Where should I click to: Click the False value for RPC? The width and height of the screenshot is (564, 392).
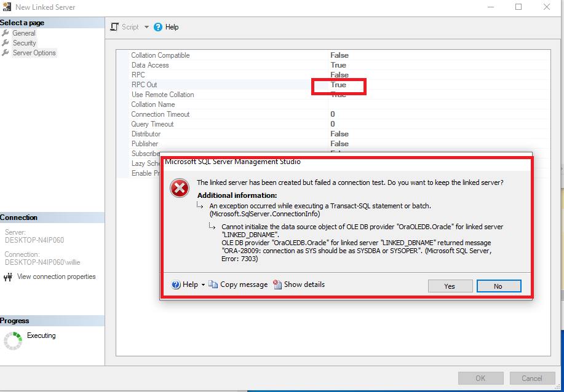[x=340, y=75]
